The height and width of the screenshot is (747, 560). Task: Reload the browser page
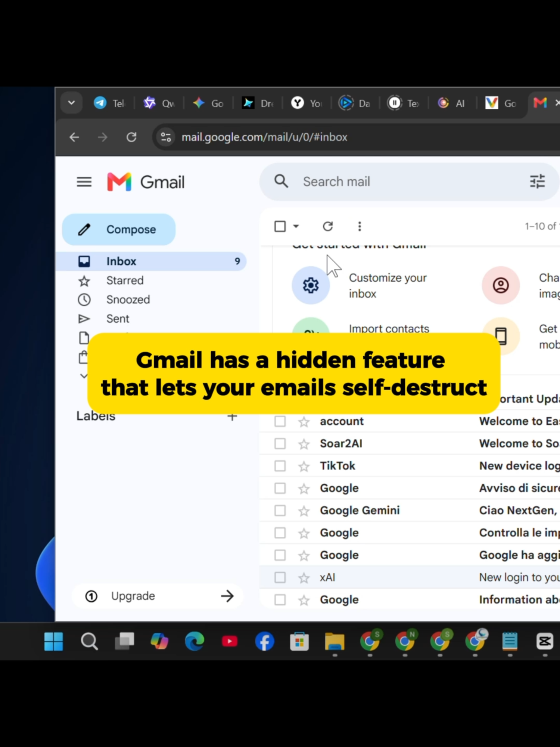click(131, 137)
